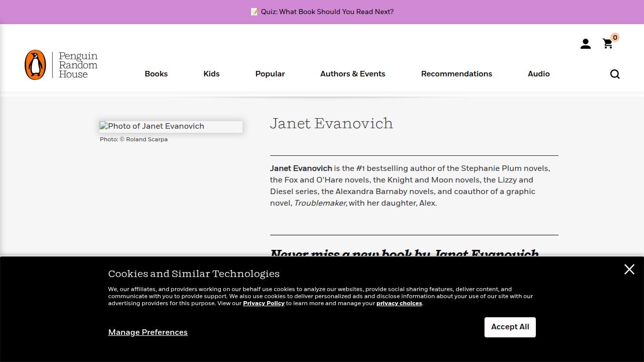Open the shopping cart icon
This screenshot has height=362, width=644.
[608, 44]
